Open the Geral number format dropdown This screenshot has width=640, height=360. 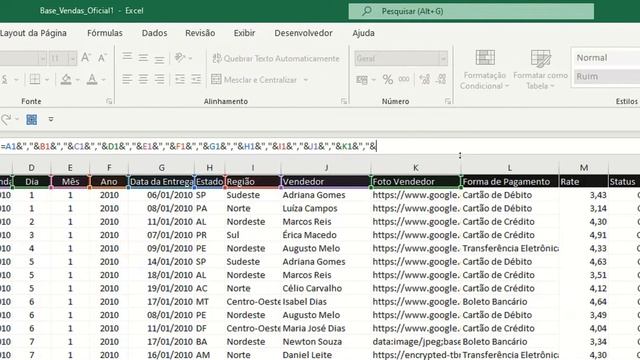tap(443, 59)
